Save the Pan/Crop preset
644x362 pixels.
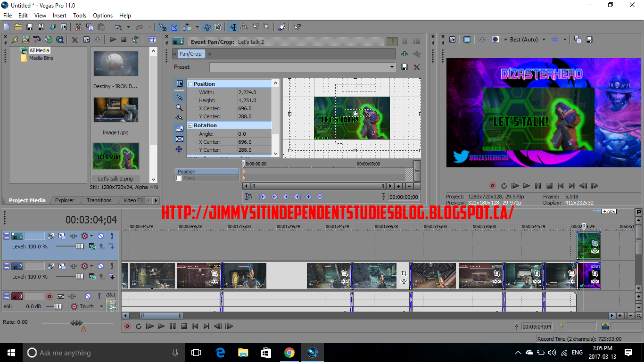tap(405, 67)
